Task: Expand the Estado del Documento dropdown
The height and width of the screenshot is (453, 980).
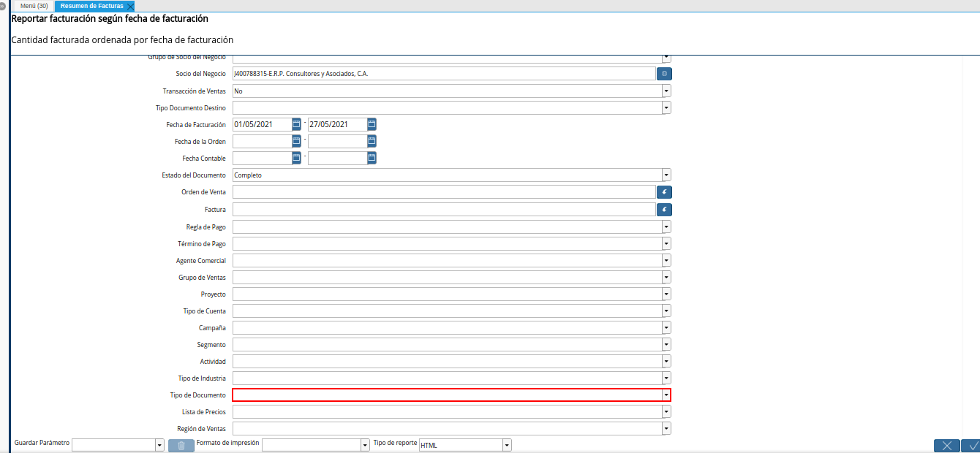Action: 666,175
